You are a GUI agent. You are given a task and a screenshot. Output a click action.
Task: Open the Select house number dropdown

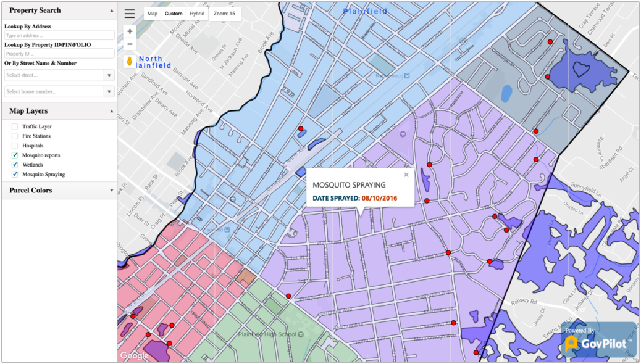coord(109,92)
